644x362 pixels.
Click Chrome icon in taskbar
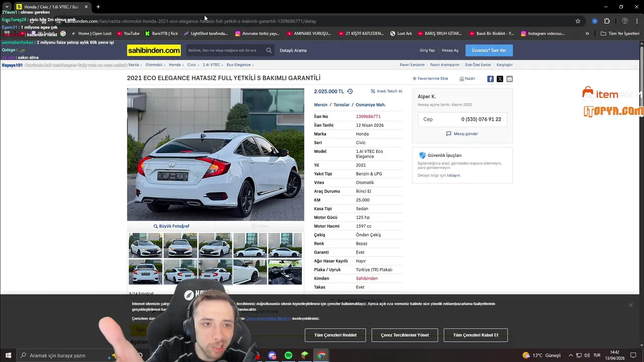[321, 355]
